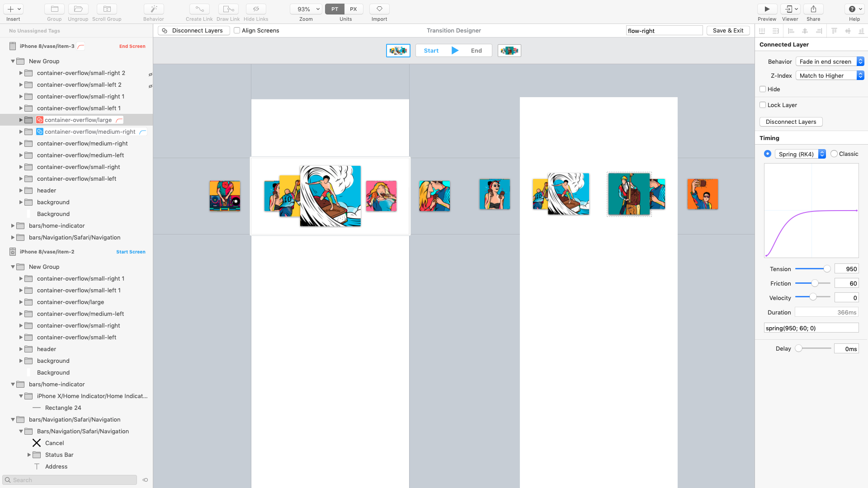The image size is (868, 488).
Task: Click the Ungroup toolbar icon
Action: (x=78, y=9)
